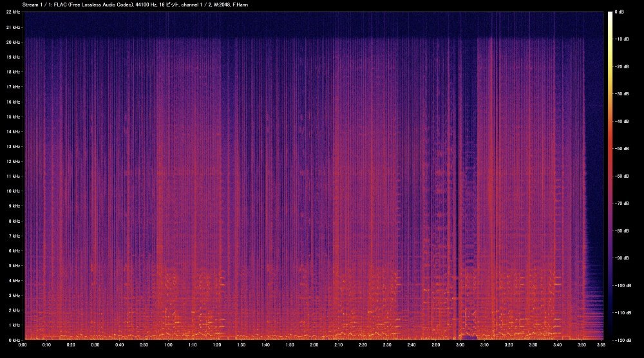The width and height of the screenshot is (644, 358).
Task: Click the "17 kHz" frequency label
Action: [x=13, y=87]
